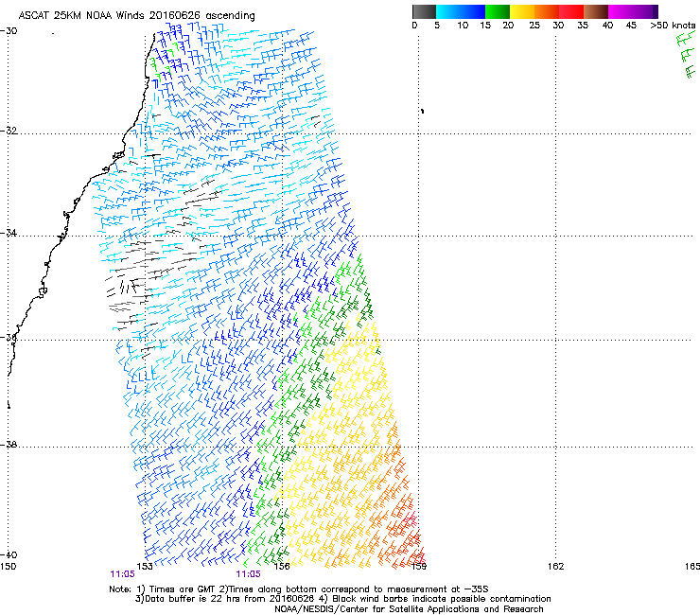Image resolution: width=700 pixels, height=615 pixels.
Task: Click the legend value label 10
Action: [463, 26]
